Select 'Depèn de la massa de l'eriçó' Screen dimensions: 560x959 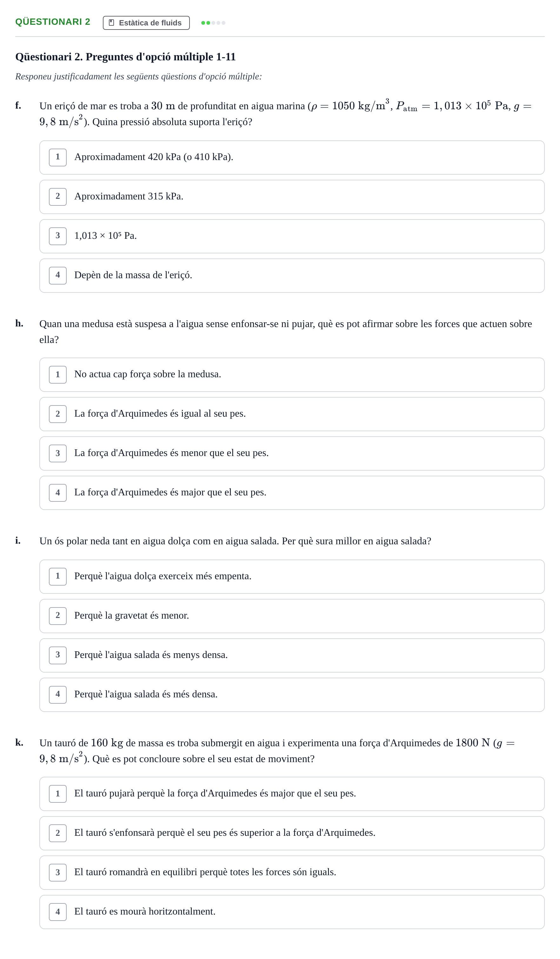[x=292, y=276]
